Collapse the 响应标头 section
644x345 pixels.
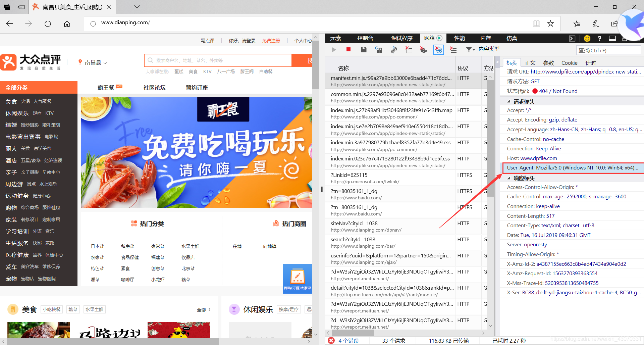pyautogui.click(x=508, y=178)
